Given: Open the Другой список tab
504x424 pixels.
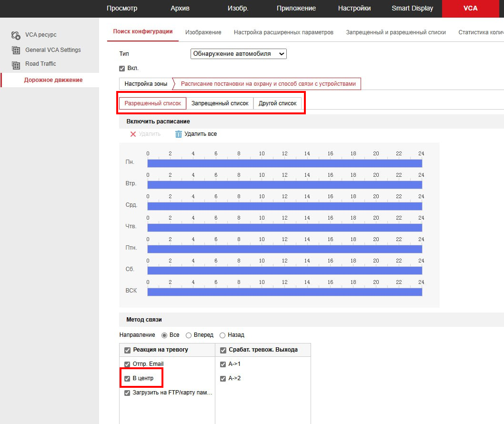Looking at the screenshot, I should click(x=277, y=103).
